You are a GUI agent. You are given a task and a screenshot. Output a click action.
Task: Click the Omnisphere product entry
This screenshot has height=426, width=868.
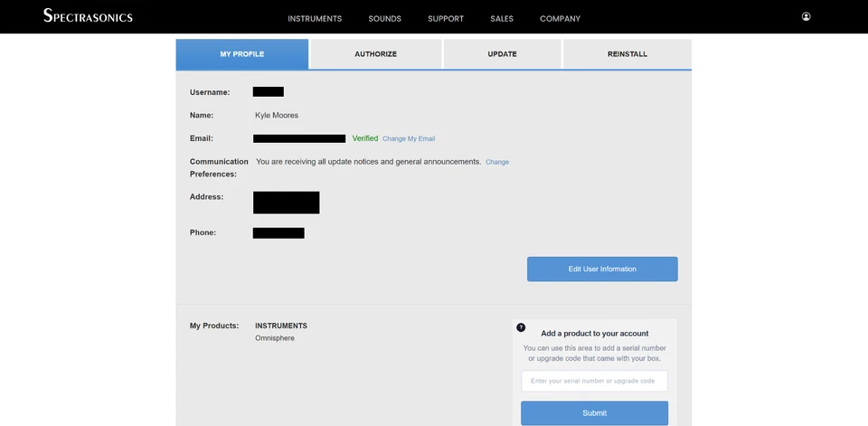click(275, 338)
